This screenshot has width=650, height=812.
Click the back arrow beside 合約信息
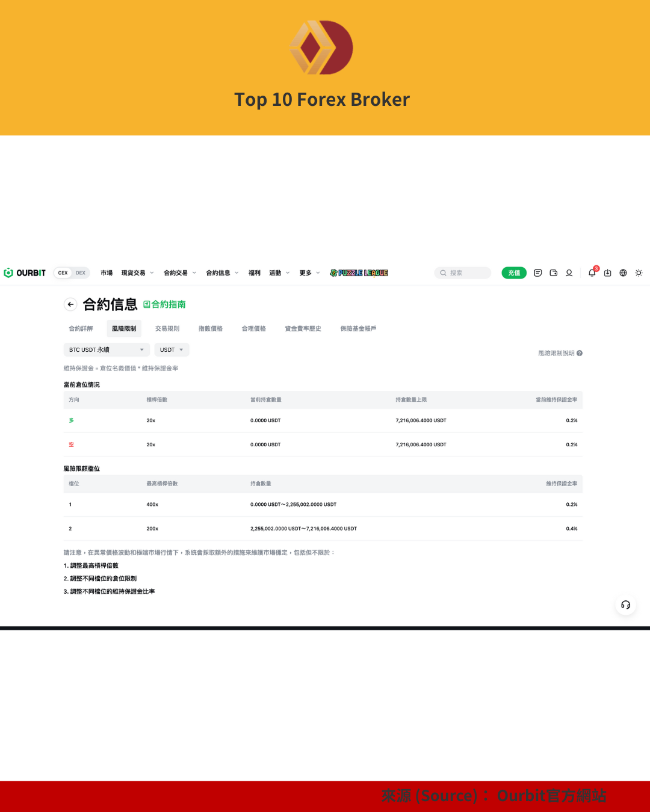tap(70, 304)
